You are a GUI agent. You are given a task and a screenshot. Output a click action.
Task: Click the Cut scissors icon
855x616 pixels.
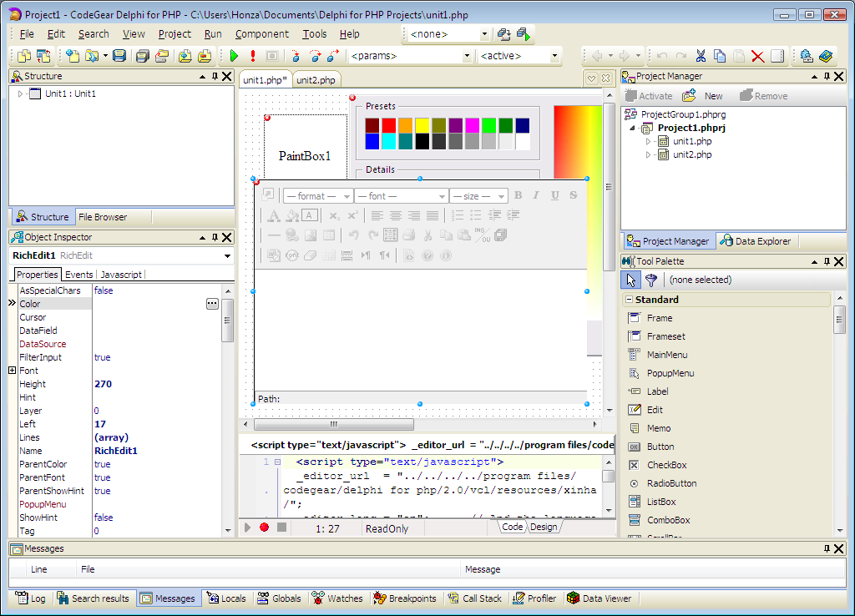[701, 56]
